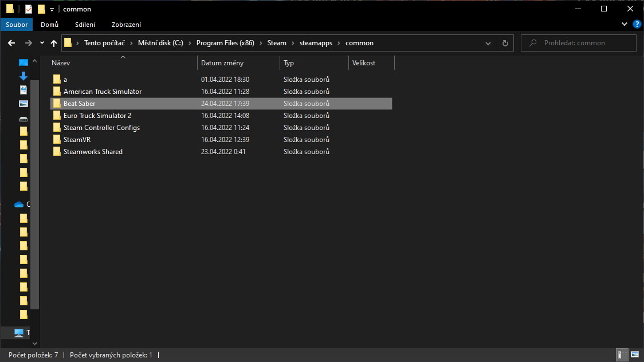This screenshot has width=644, height=362.
Task: Click the folder icon beside American Truck Simulator
Action: pyautogui.click(x=57, y=92)
